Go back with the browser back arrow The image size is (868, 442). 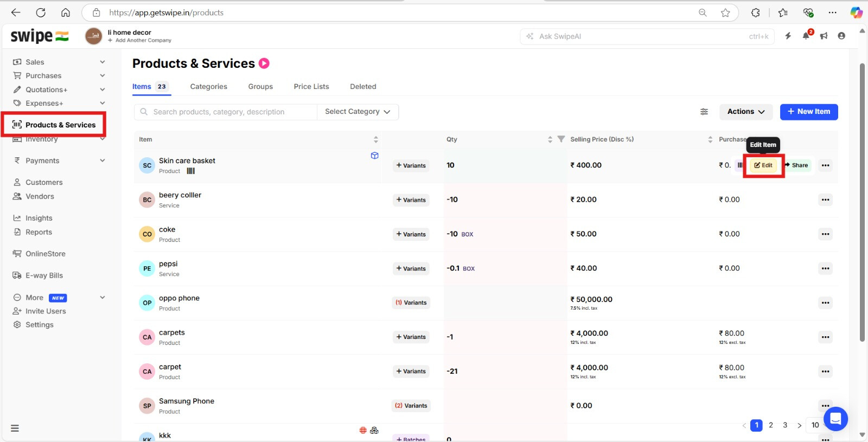[16, 12]
